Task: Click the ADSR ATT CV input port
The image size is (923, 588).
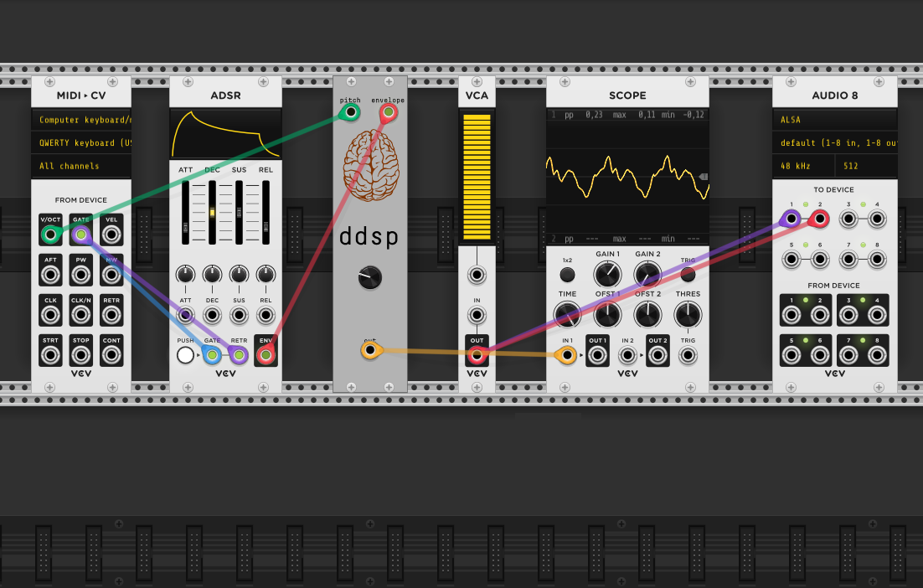Action: pos(185,315)
